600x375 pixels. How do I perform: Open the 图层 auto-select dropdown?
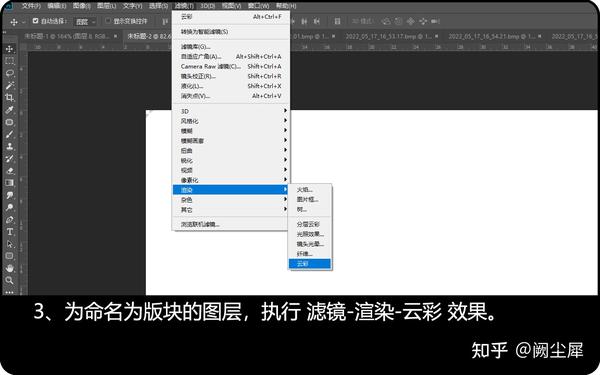click(85, 22)
